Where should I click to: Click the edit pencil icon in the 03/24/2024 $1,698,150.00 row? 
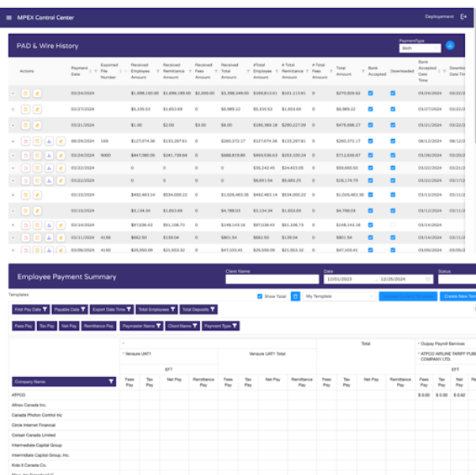[x=37, y=93]
